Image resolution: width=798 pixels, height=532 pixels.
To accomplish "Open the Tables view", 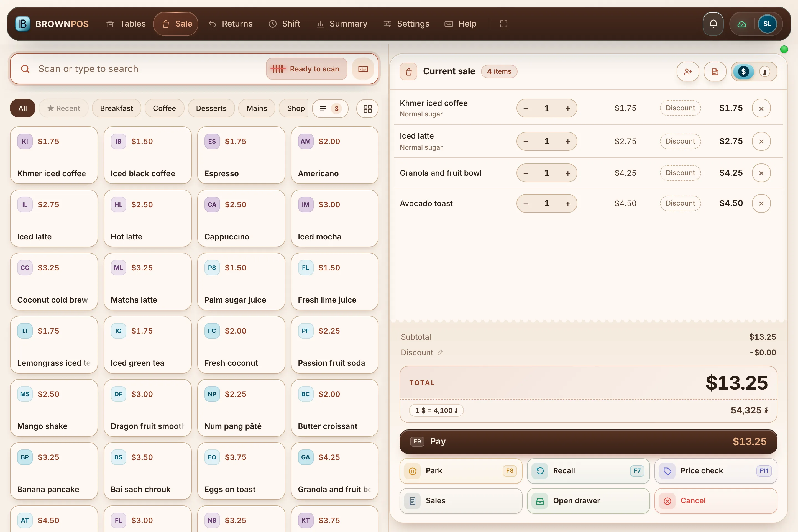I will click(126, 24).
